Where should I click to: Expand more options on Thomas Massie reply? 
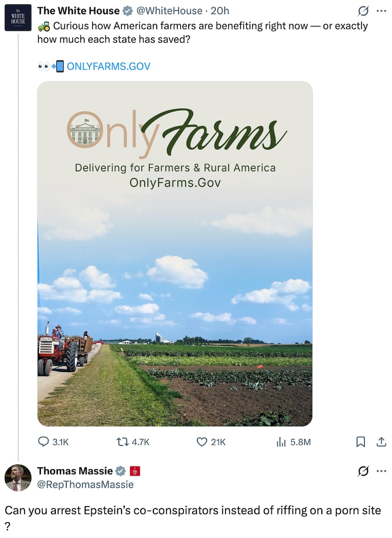pos(381,471)
